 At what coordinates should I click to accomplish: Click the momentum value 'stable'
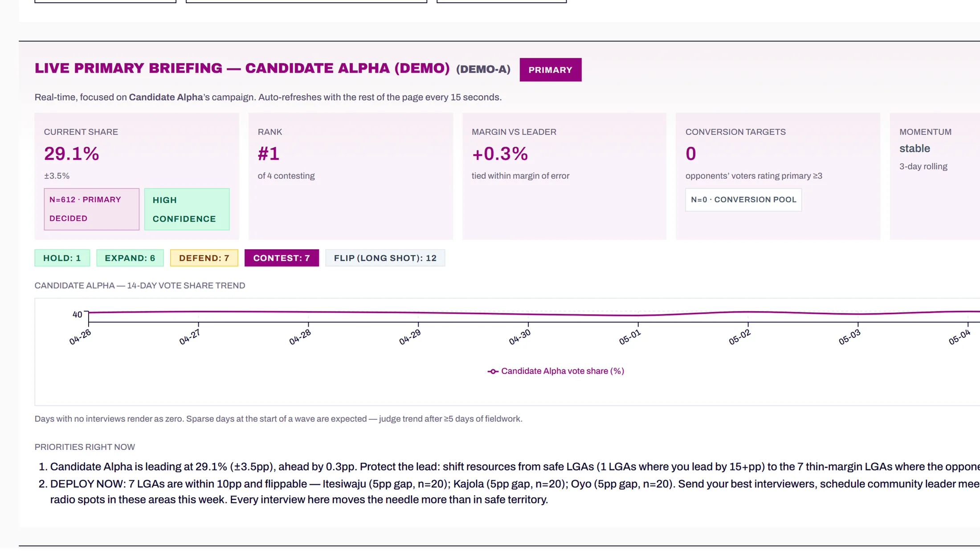pyautogui.click(x=915, y=149)
